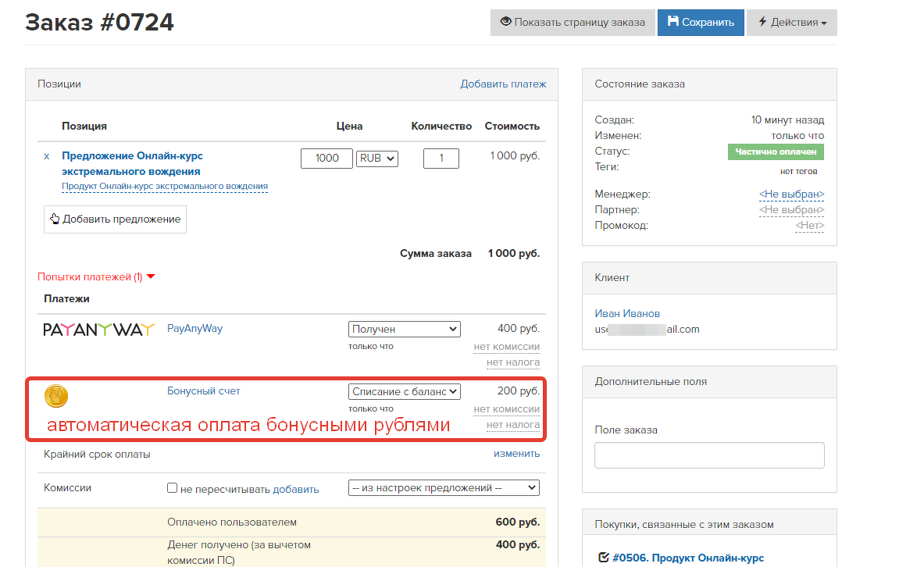Click the x to remove the course position
The height and width of the screenshot is (567, 924).
[x=48, y=155]
